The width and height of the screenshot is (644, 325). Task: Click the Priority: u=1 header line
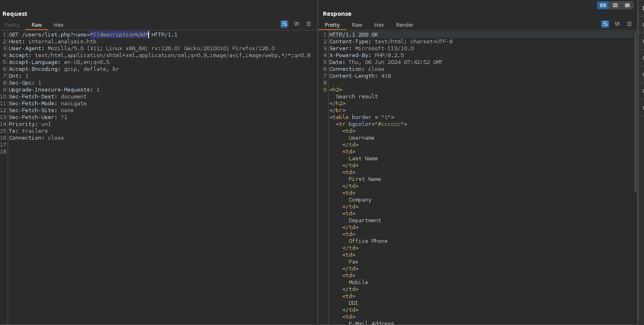pos(30,124)
